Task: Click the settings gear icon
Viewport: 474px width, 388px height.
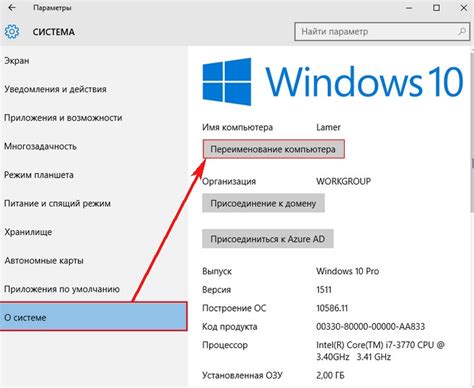Action: tap(12, 32)
